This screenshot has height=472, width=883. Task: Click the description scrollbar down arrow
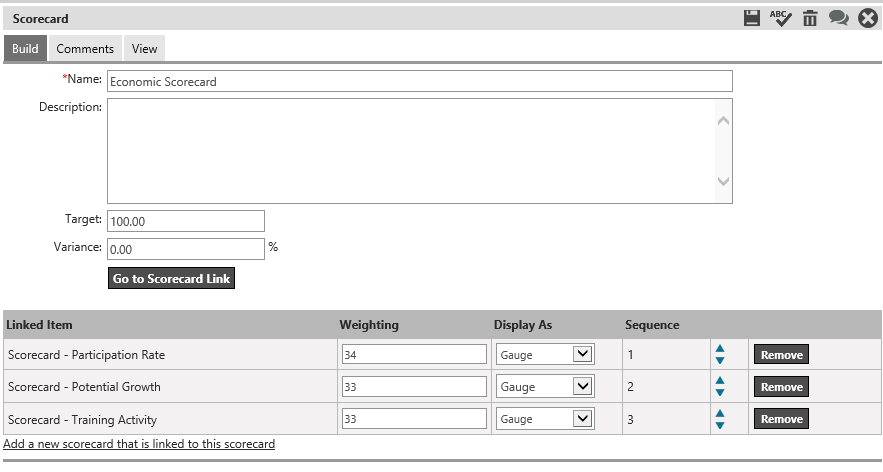(x=724, y=181)
